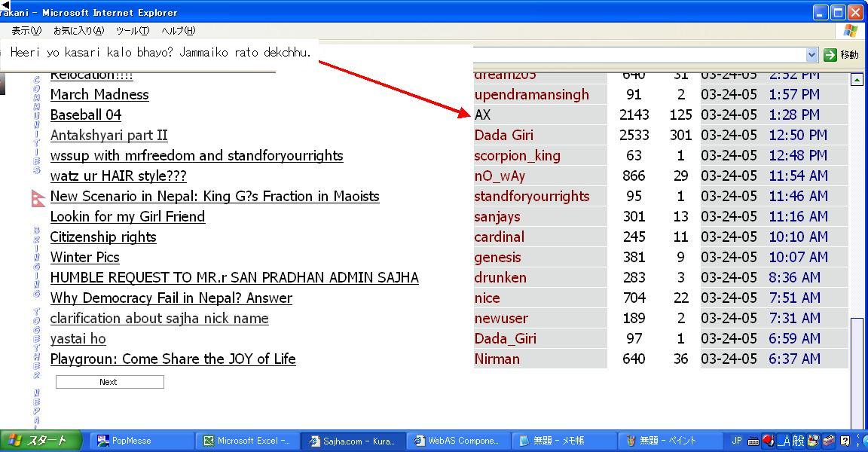Open the March Madness thread
The height and width of the screenshot is (452, 868).
[99, 95]
